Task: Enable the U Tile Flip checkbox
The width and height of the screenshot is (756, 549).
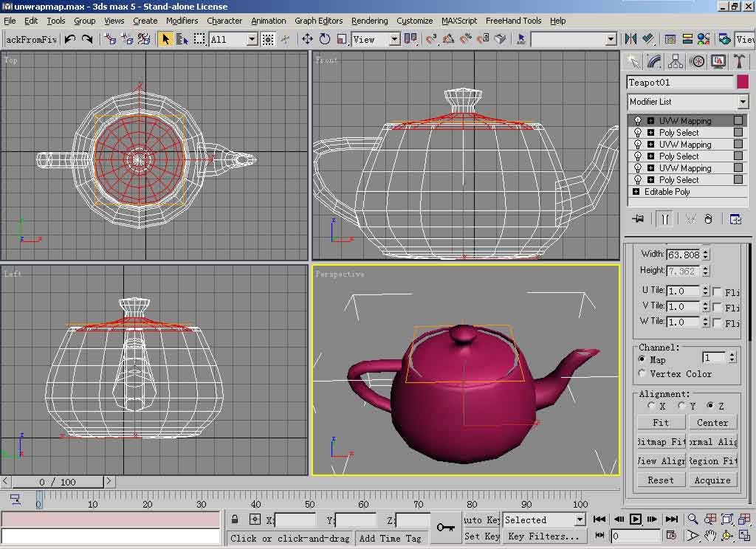Action: tap(718, 291)
